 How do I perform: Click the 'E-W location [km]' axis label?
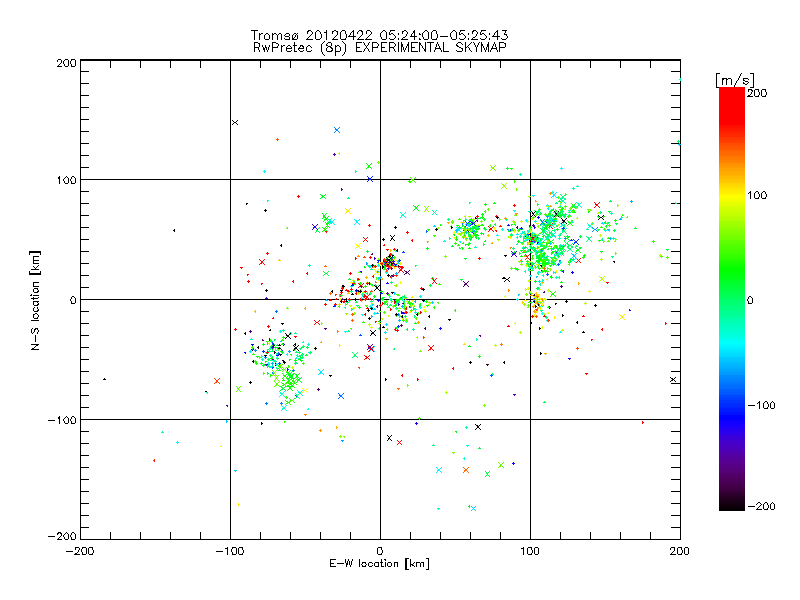point(379,564)
